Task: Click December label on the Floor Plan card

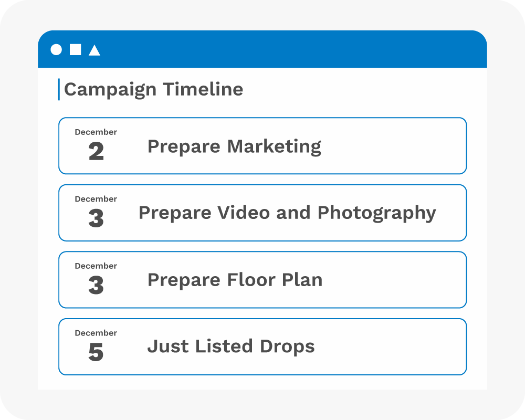Action: (x=96, y=266)
